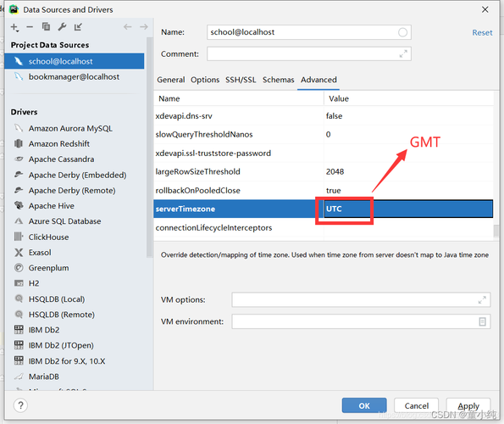504x424 pixels.
Task: Switch to the General tab
Action: coord(170,80)
